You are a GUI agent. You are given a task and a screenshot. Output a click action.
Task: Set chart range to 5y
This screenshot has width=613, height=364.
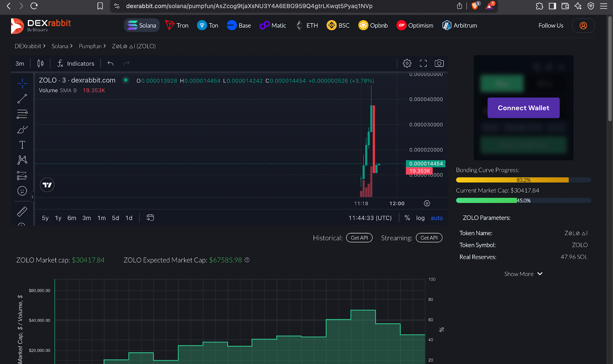tap(45, 218)
